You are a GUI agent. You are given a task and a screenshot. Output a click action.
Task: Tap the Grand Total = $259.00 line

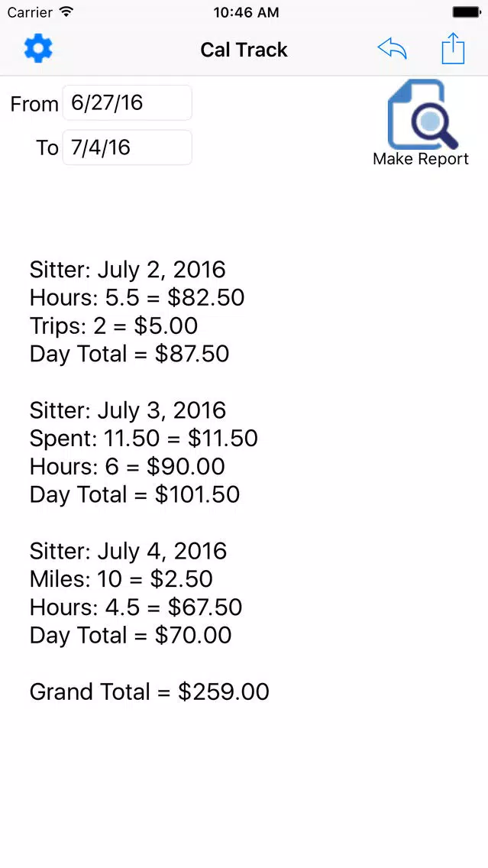click(x=150, y=692)
